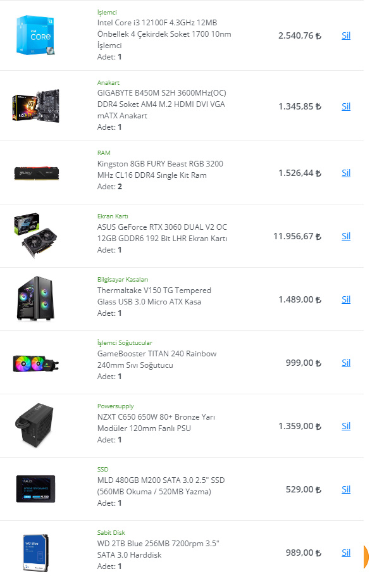This screenshot has width=377, height=588.
Task: Open the NZXT C650 power supply image
Action: point(35,425)
